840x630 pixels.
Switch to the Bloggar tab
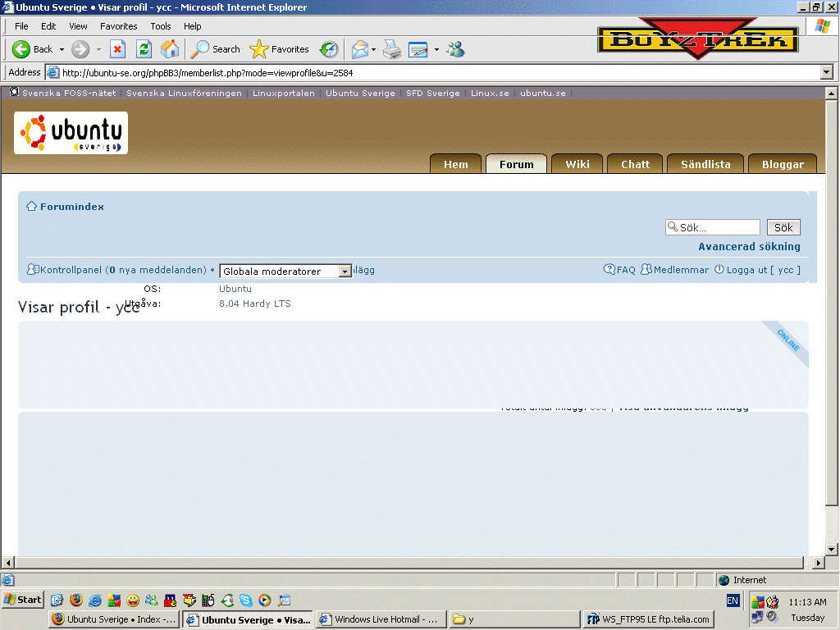coord(783,164)
